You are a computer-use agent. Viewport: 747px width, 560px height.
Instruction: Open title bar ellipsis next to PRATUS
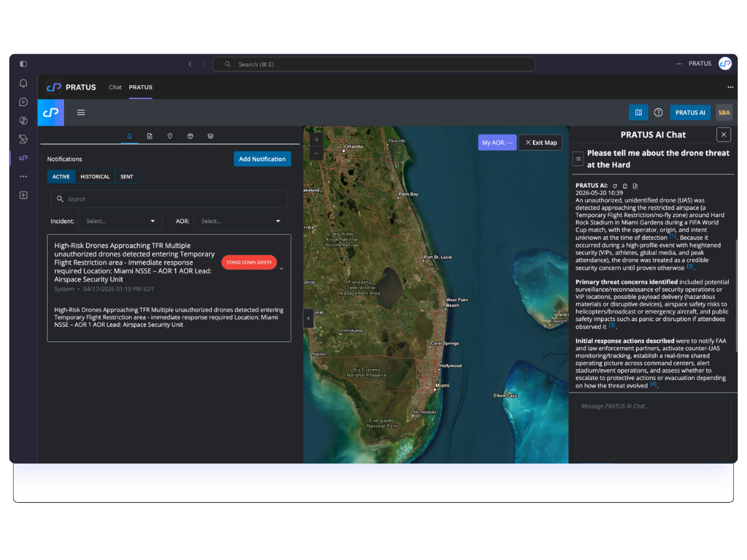679,63
